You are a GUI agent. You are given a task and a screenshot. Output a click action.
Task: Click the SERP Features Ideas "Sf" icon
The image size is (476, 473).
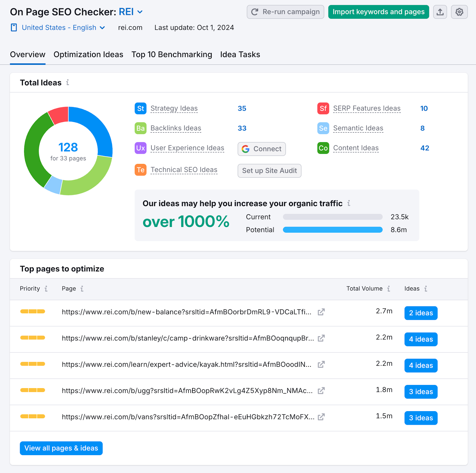coord(323,109)
